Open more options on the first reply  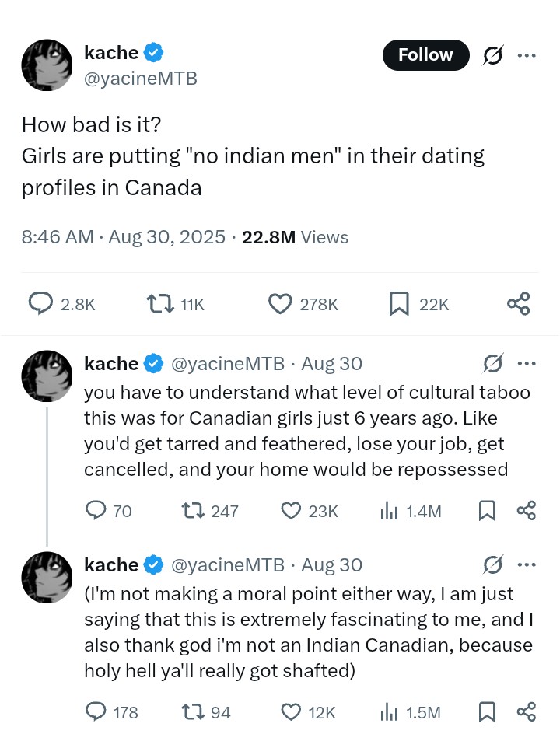pyautogui.click(x=527, y=363)
